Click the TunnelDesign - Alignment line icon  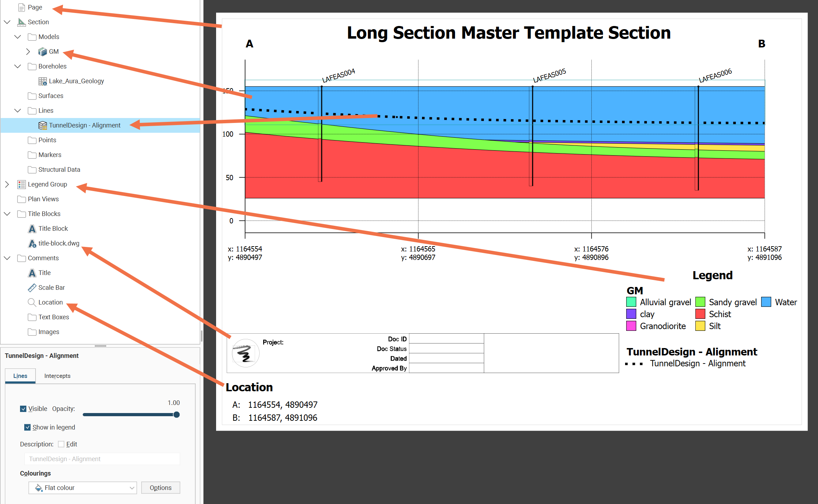tap(43, 125)
